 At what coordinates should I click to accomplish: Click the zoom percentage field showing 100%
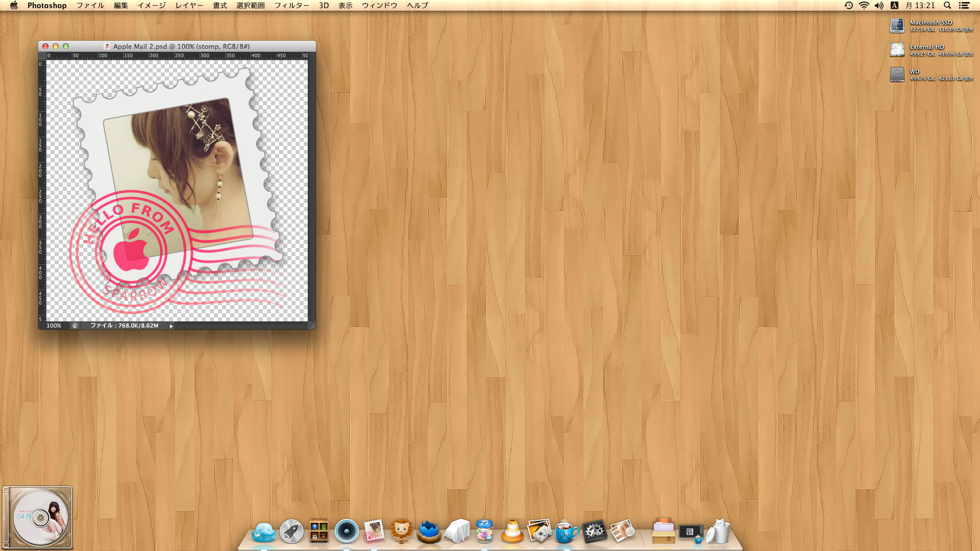54,325
